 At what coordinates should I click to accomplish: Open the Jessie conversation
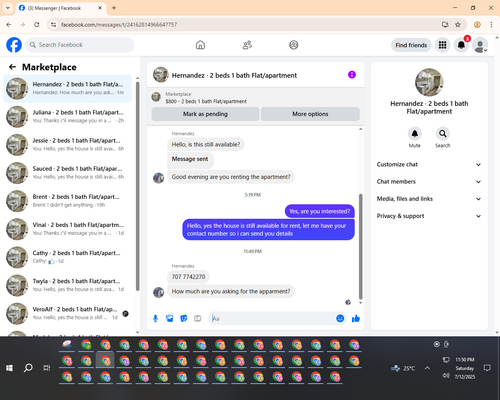67,145
